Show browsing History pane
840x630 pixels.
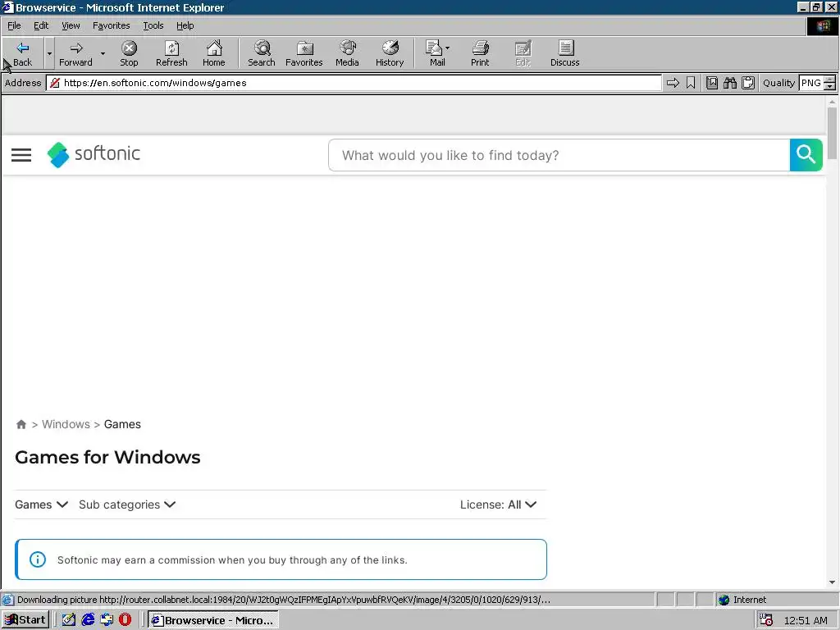tap(390, 53)
